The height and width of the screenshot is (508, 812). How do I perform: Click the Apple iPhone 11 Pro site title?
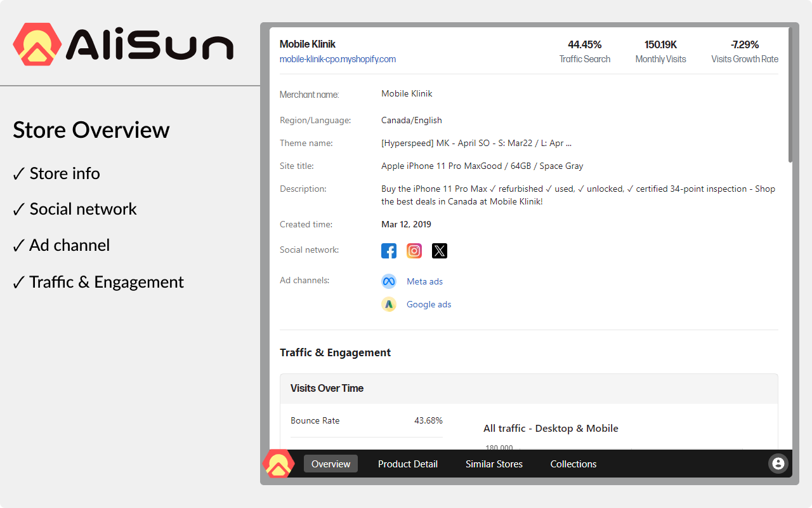(482, 166)
